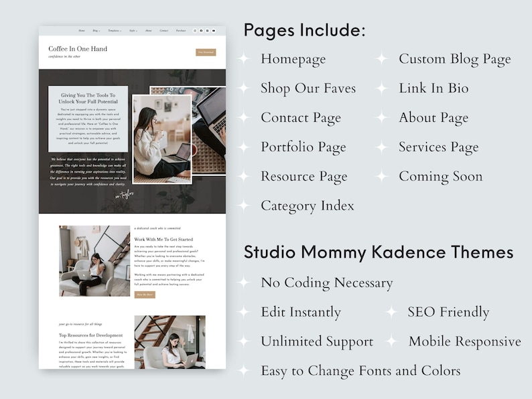Click the 'Resource Page' list item

click(x=304, y=177)
